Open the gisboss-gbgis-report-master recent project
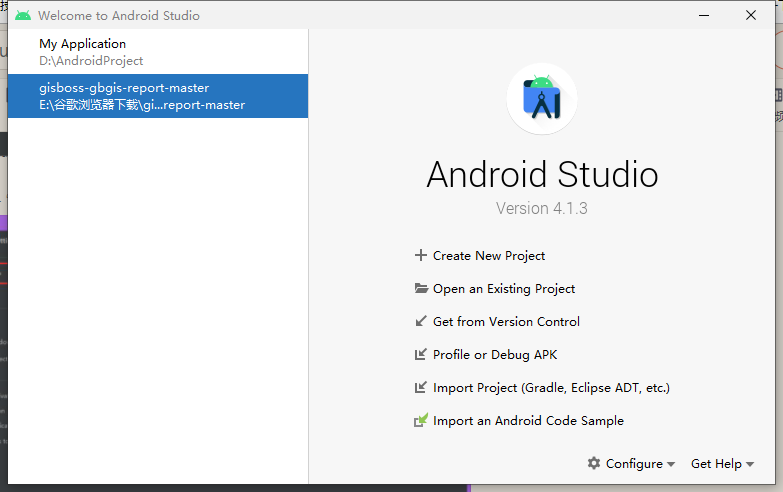 click(x=158, y=96)
